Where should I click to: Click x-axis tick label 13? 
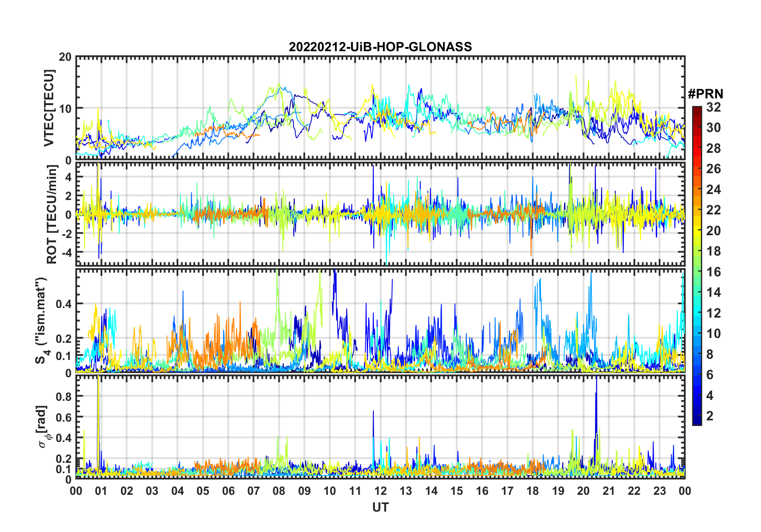(406, 491)
